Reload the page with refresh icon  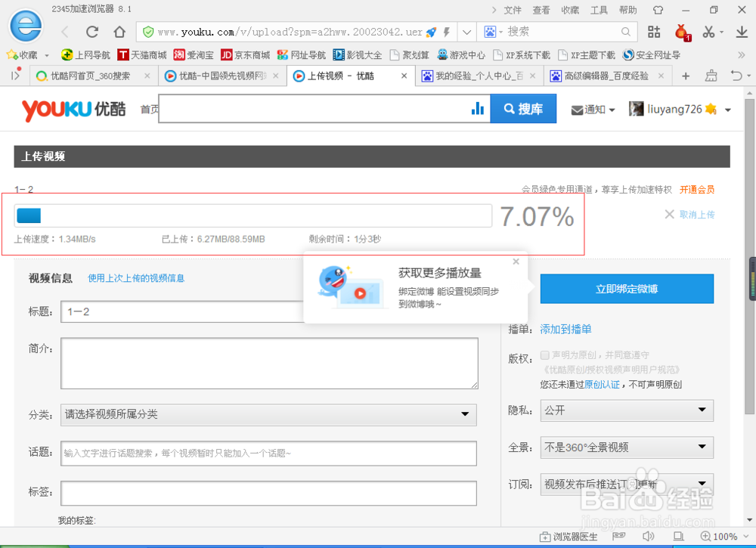click(92, 32)
